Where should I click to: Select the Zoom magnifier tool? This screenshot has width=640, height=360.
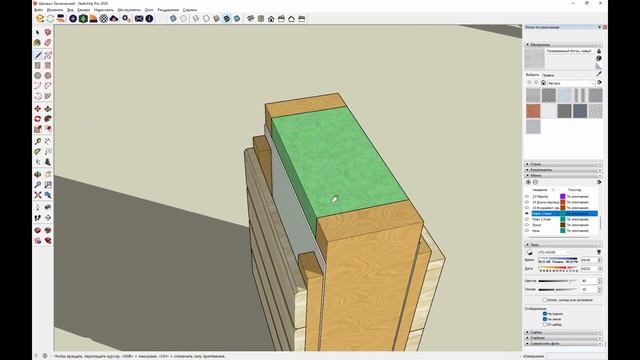click(38, 185)
